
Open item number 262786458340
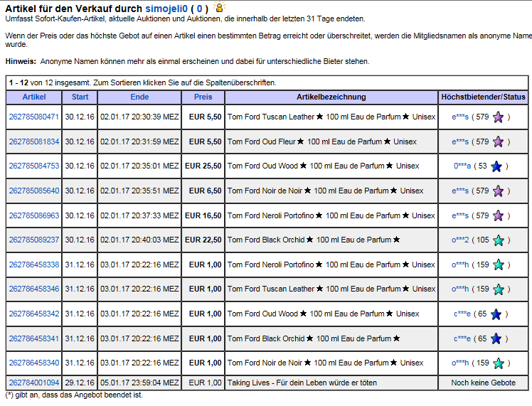pos(34,363)
